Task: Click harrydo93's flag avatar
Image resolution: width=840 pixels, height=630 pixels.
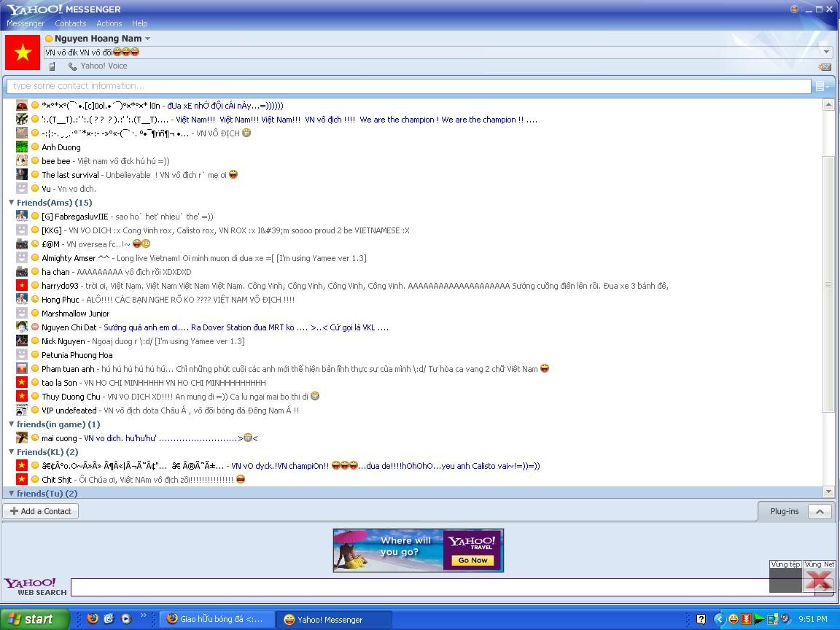Action: (x=22, y=286)
